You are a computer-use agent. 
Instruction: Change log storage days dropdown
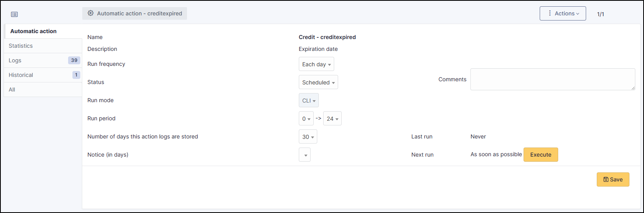tap(308, 137)
